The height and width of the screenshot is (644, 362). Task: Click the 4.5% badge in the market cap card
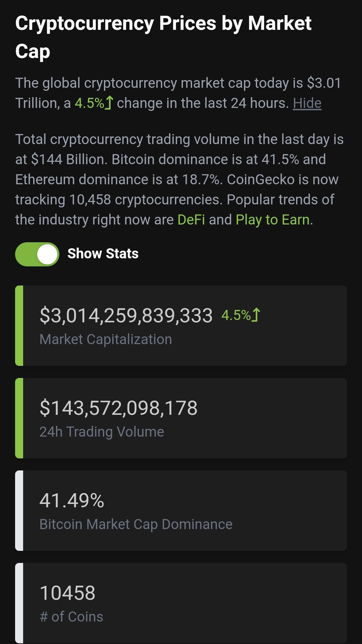tap(236, 315)
